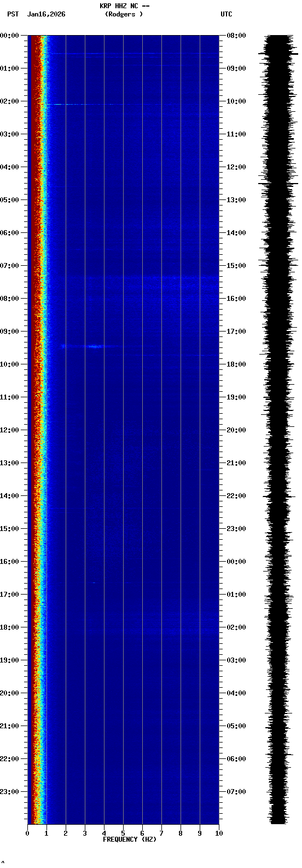Click the frequency axis '1' tick label
Viewport: 302px width, 868px height.
[47, 833]
